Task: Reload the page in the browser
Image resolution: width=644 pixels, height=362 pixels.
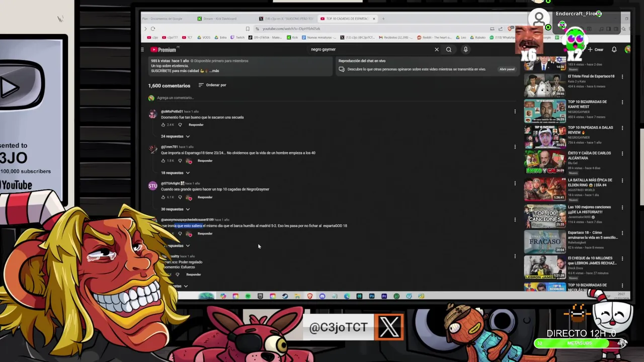Action: (x=153, y=29)
